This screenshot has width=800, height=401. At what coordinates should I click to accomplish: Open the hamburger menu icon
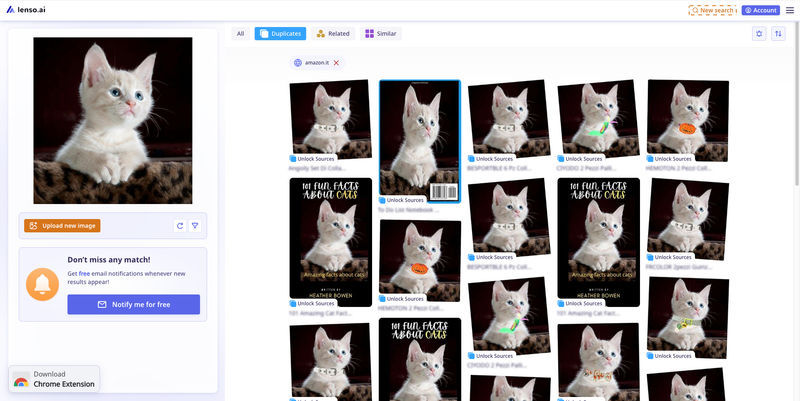coord(790,10)
